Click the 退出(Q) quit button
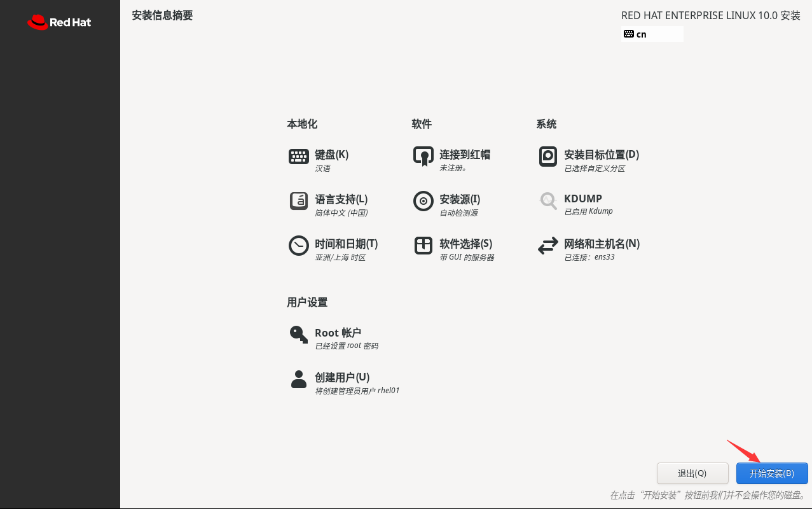The width and height of the screenshot is (812, 509). pos(692,473)
